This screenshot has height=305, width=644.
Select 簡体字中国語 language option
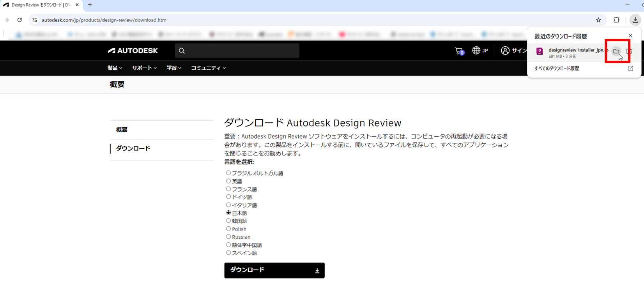[x=228, y=245]
